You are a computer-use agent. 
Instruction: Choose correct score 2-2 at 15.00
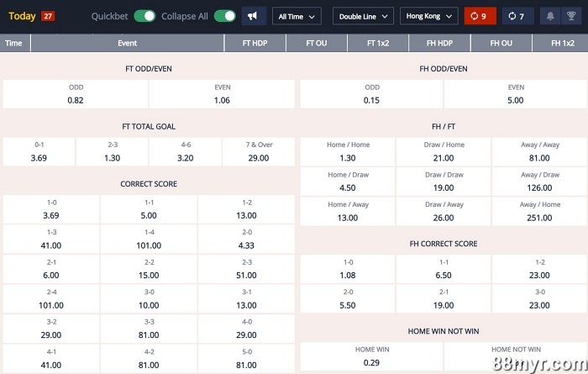(x=149, y=269)
